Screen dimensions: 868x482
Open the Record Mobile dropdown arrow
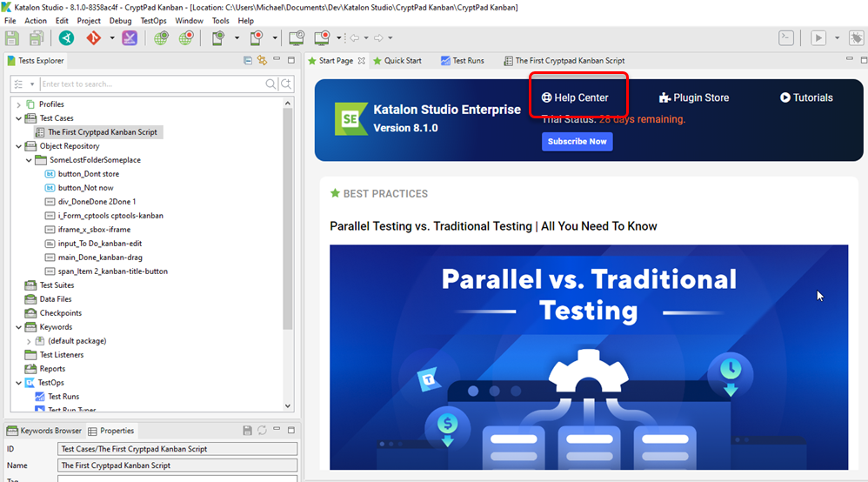pyautogui.click(x=275, y=37)
